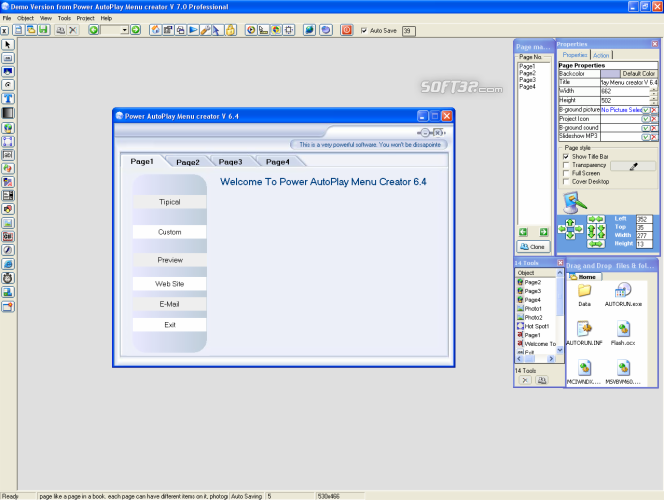Screen dimensions: 664x500
Task: Click the red power icon in toolbar
Action: pos(347,30)
